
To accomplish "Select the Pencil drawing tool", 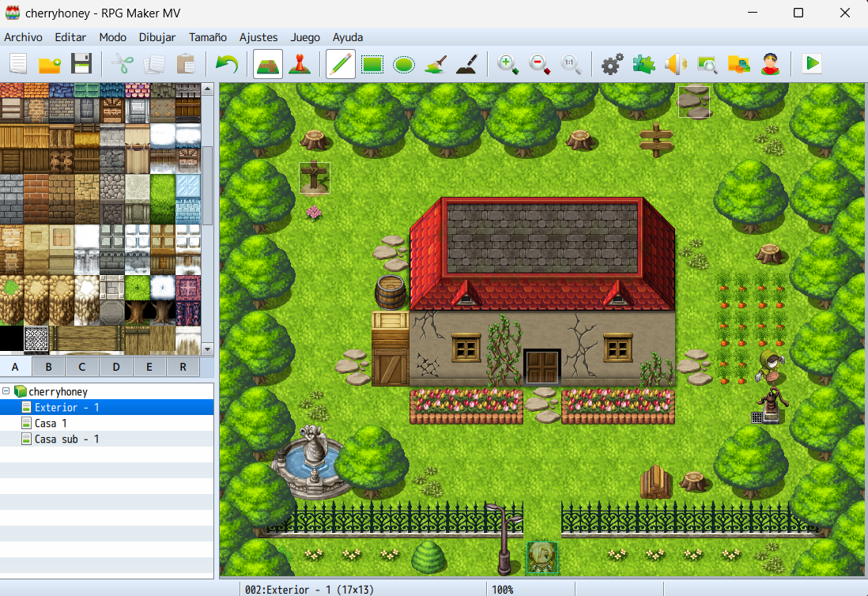I will [341, 64].
